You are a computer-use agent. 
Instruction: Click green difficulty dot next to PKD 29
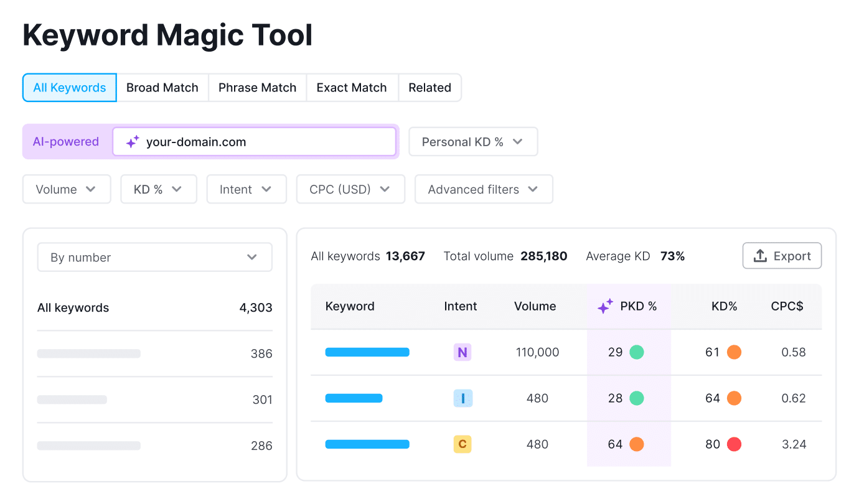(x=636, y=352)
